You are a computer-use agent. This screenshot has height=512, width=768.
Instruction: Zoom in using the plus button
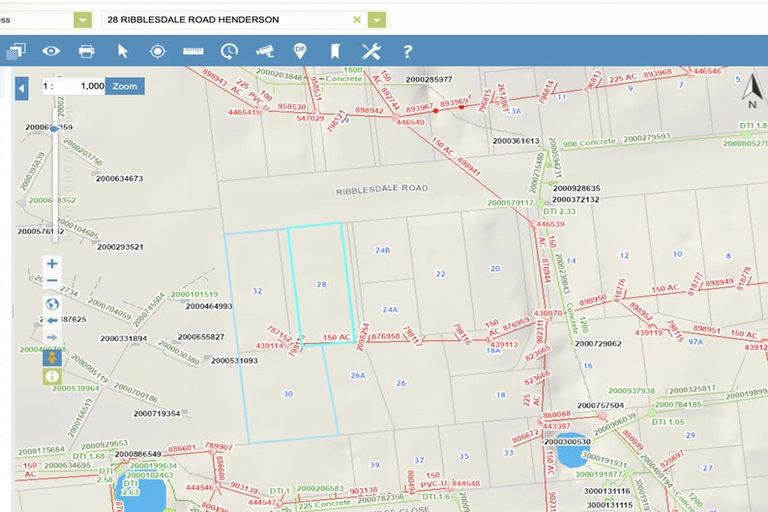click(x=52, y=263)
